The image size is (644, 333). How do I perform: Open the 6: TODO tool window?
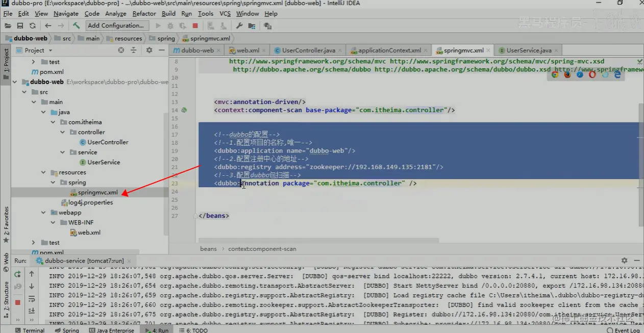click(x=192, y=330)
